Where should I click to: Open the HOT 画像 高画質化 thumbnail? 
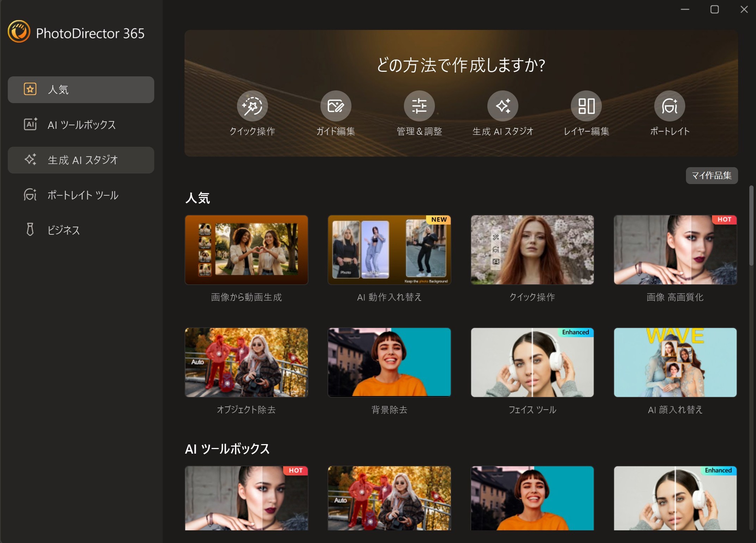(675, 250)
